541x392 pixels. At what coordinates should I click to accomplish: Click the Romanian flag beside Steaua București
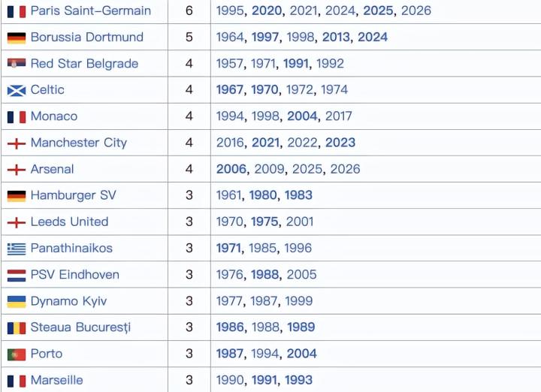(17, 328)
